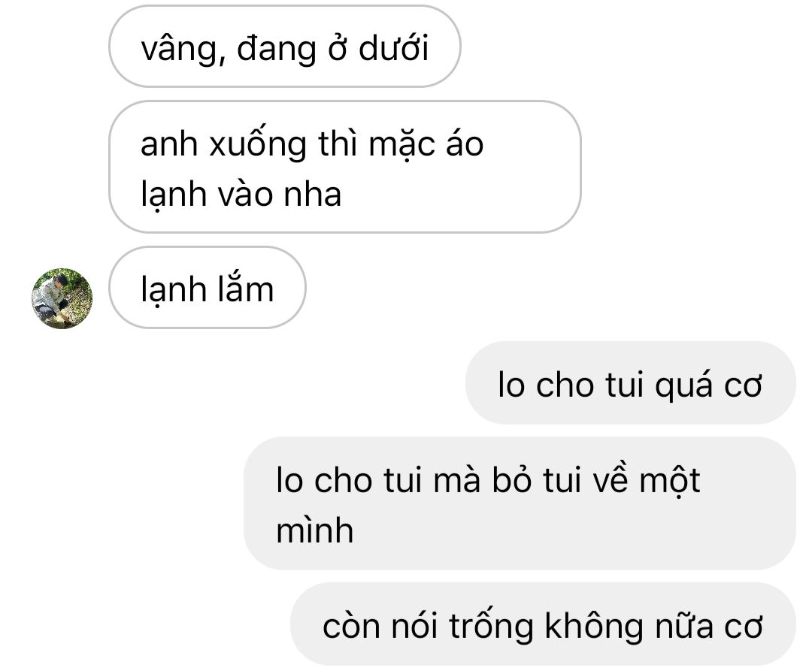Tap the message 'còn nói trống không nữa cơ'
The height and width of the screenshot is (671, 812).
[543, 624]
